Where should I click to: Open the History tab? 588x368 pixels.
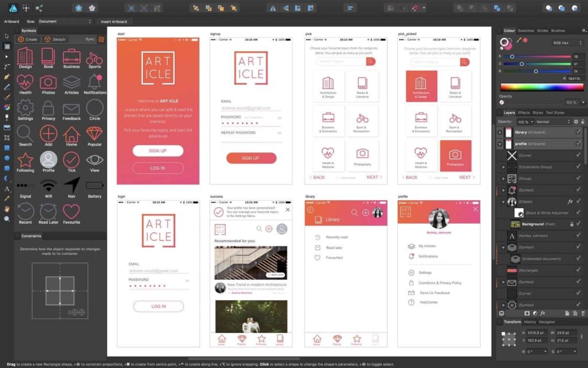click(529, 321)
